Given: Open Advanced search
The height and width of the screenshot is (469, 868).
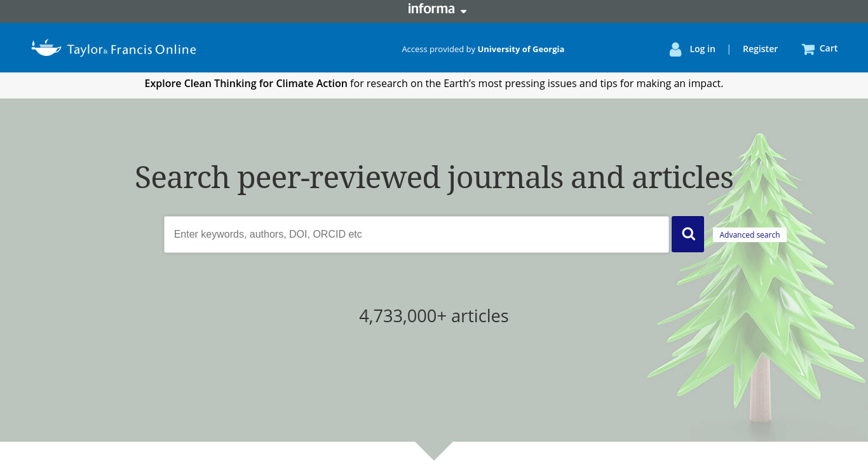Looking at the screenshot, I should tap(750, 234).
